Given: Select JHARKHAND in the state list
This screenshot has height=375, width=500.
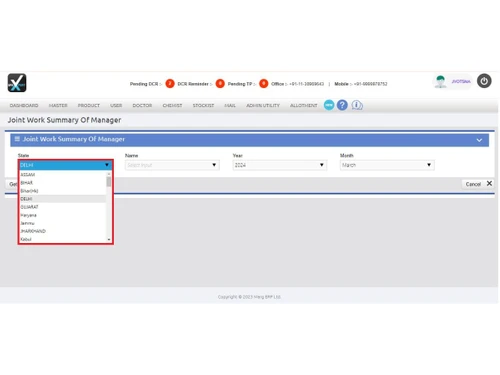Looking at the screenshot, I should (63, 231).
